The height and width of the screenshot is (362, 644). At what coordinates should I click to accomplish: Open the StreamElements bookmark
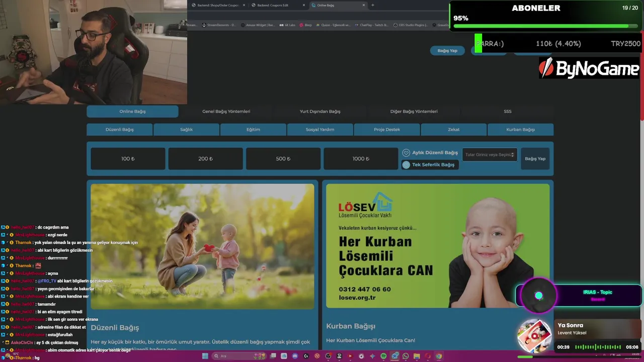point(219,25)
